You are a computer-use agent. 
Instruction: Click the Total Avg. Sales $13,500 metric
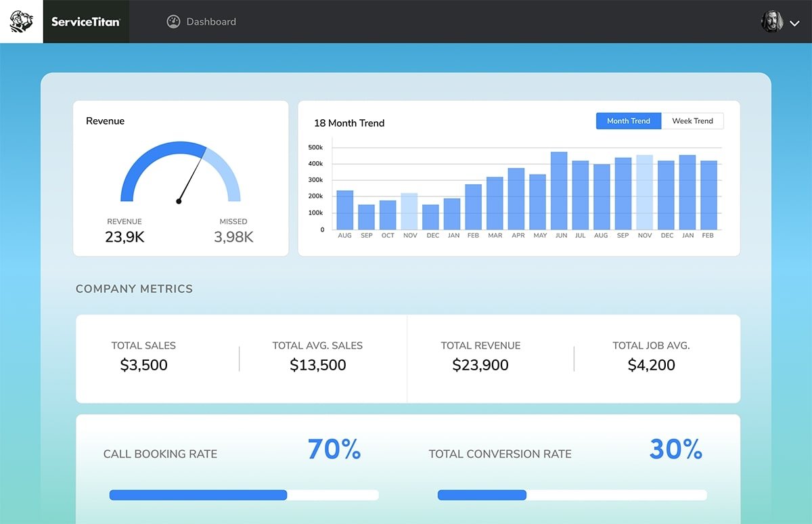(317, 365)
